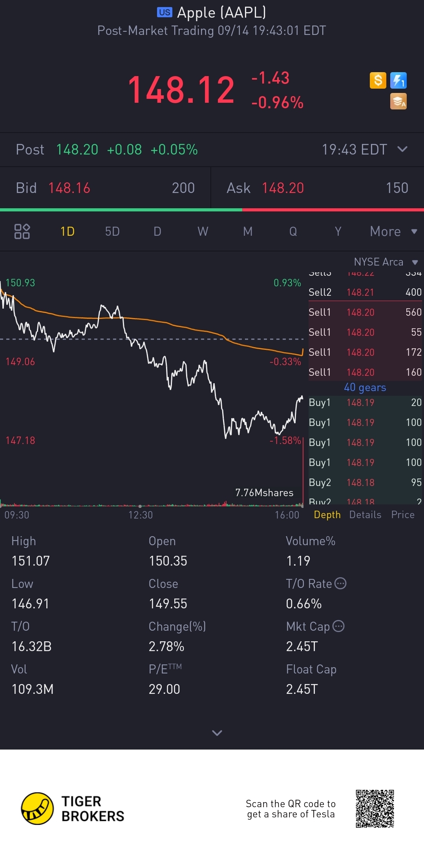This screenshot has width=424, height=868.
Task: Tap the Sell1 row with 55 shares
Action: [365, 332]
